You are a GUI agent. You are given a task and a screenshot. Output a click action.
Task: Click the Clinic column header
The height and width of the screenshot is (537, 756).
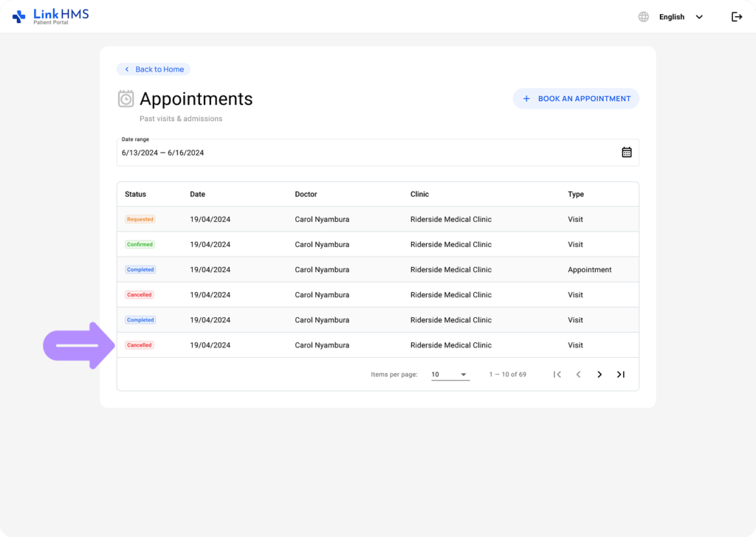[419, 194]
